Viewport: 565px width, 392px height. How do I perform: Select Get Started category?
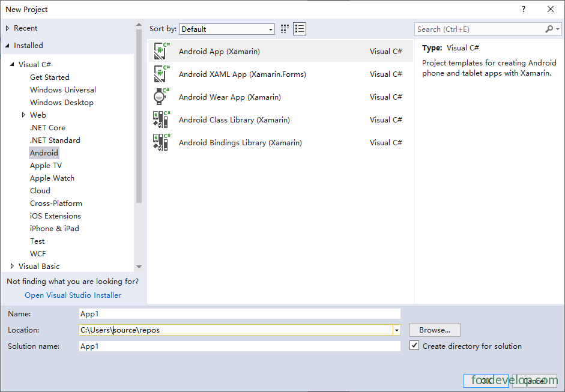pyautogui.click(x=50, y=77)
